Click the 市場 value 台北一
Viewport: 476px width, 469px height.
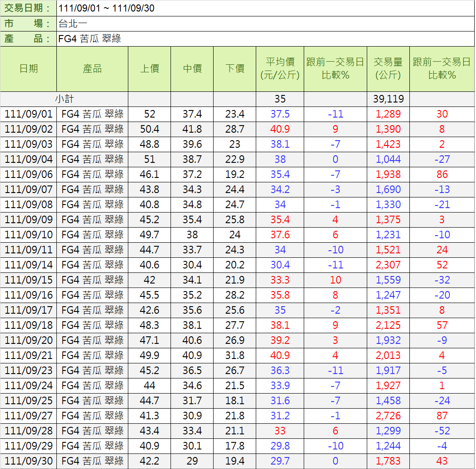pyautogui.click(x=71, y=24)
